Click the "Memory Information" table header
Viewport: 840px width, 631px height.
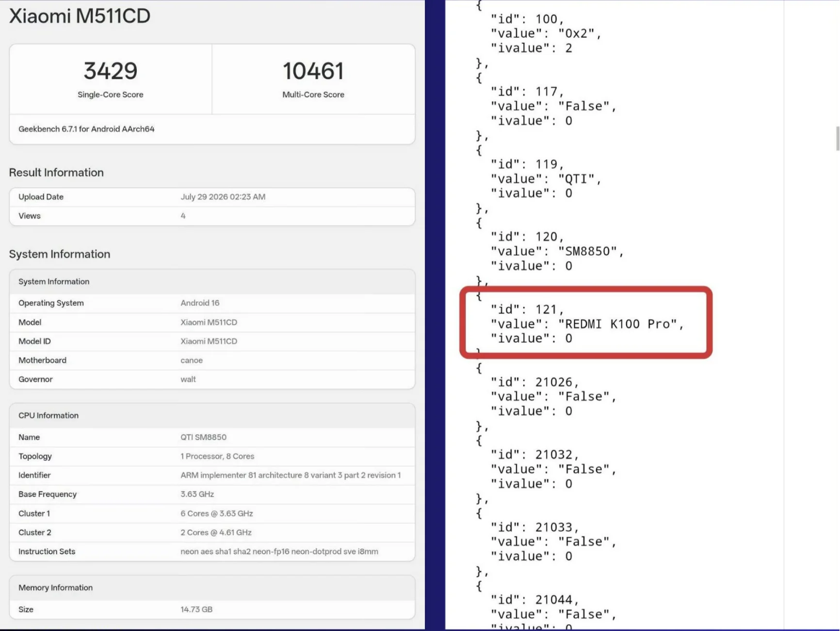pos(212,588)
